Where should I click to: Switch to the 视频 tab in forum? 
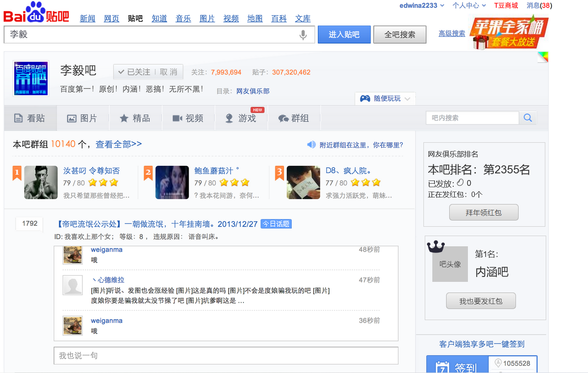[x=188, y=118]
